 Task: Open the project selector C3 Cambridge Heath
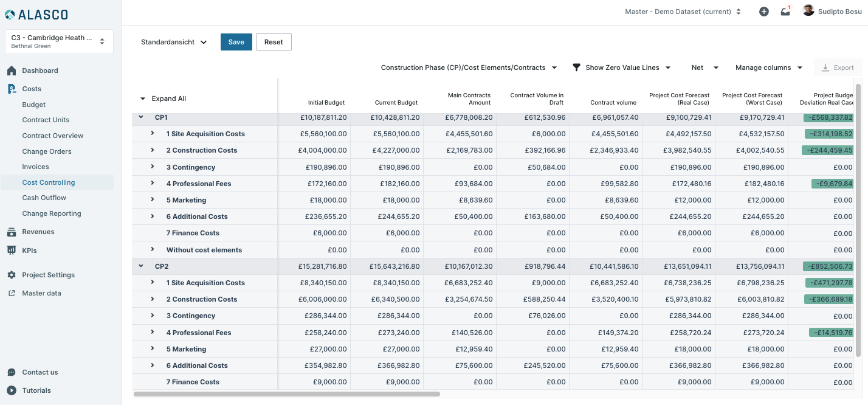(59, 41)
